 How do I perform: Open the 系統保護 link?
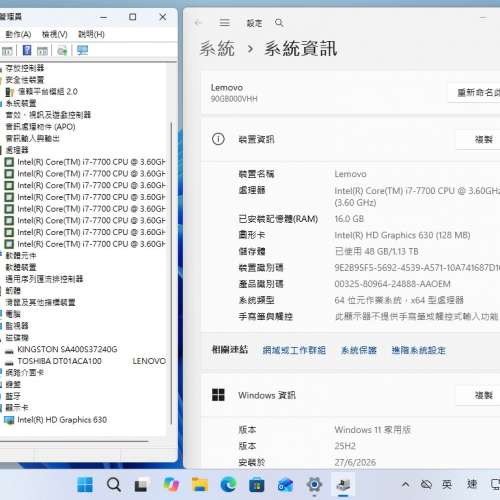[x=359, y=350]
